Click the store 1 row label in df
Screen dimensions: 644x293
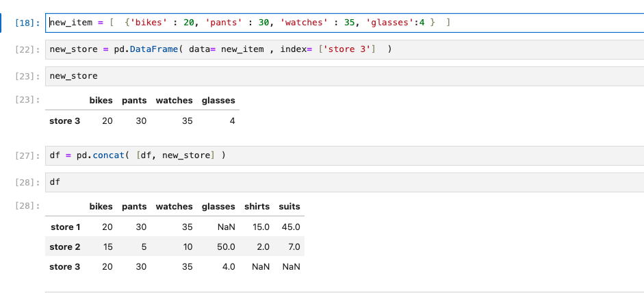point(65,227)
